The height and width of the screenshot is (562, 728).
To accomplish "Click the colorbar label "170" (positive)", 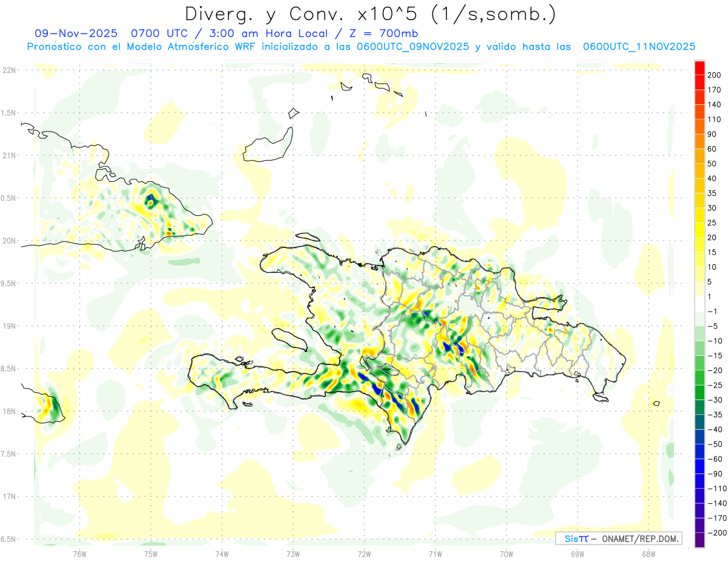I will 714,90.
